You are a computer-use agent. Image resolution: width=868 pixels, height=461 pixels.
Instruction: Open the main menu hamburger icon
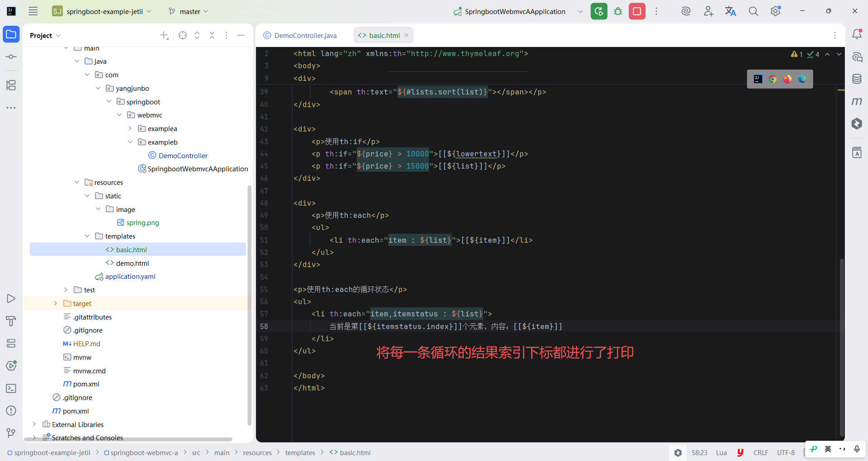33,11
